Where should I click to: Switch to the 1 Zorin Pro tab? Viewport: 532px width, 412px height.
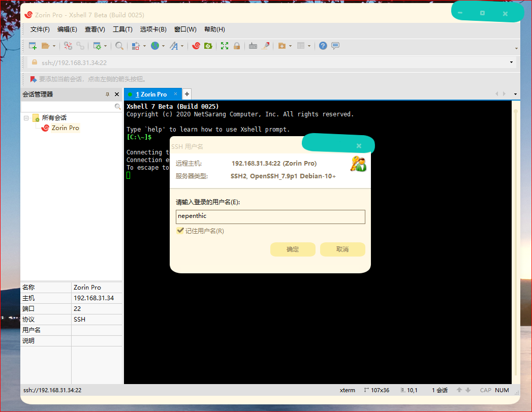(x=151, y=94)
